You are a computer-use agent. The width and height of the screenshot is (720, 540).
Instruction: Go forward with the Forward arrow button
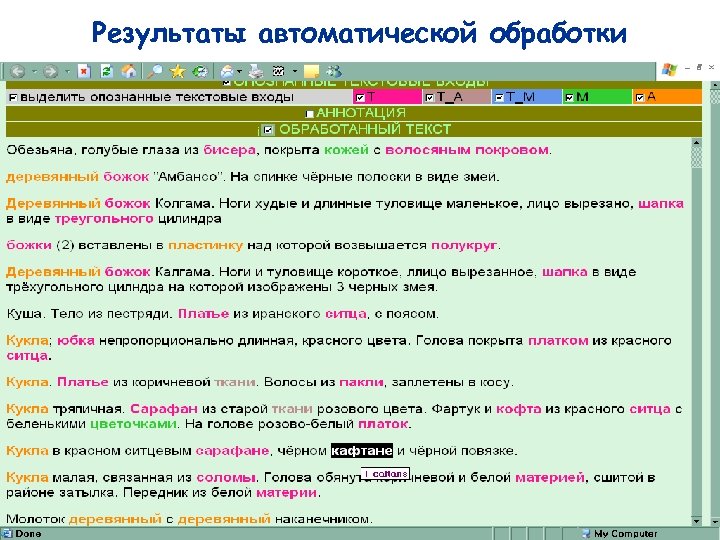[51, 72]
